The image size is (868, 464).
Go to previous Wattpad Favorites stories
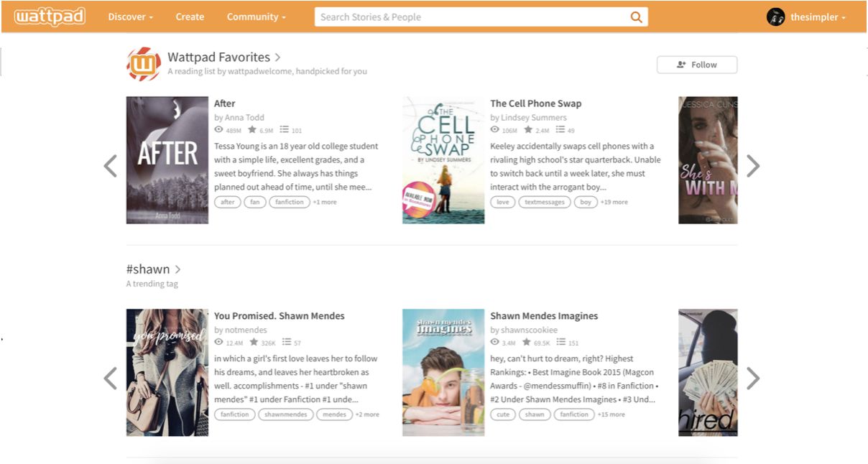pos(110,166)
